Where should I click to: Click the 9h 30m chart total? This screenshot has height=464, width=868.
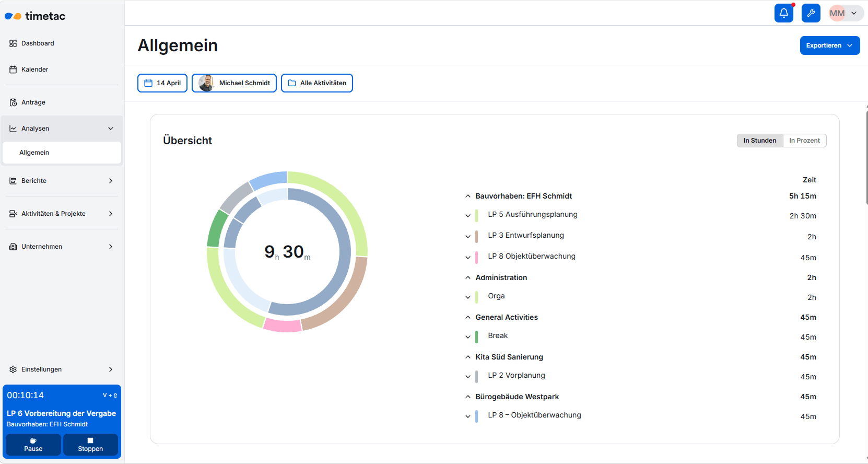[x=287, y=252]
